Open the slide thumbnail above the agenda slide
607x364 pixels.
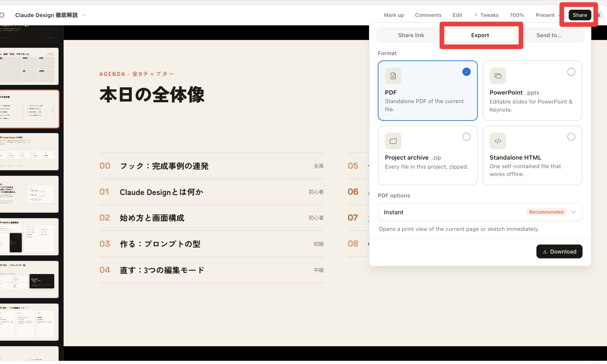tap(29, 66)
